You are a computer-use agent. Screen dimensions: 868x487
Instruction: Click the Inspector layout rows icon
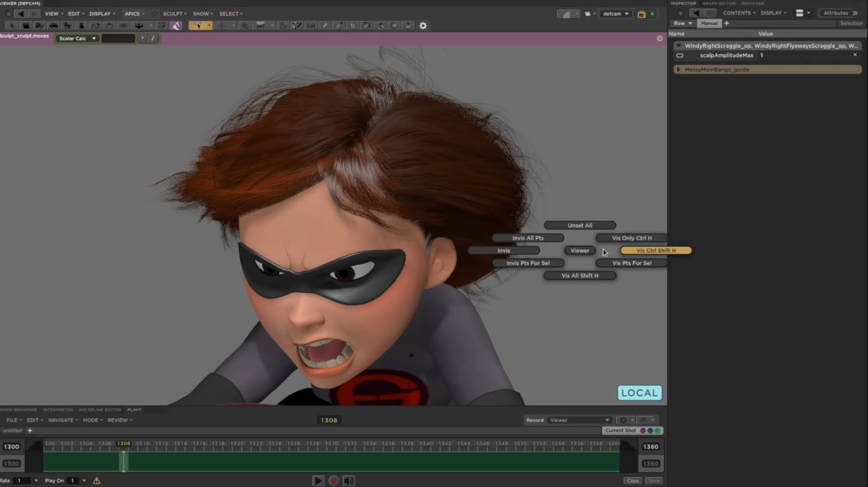[800, 13]
